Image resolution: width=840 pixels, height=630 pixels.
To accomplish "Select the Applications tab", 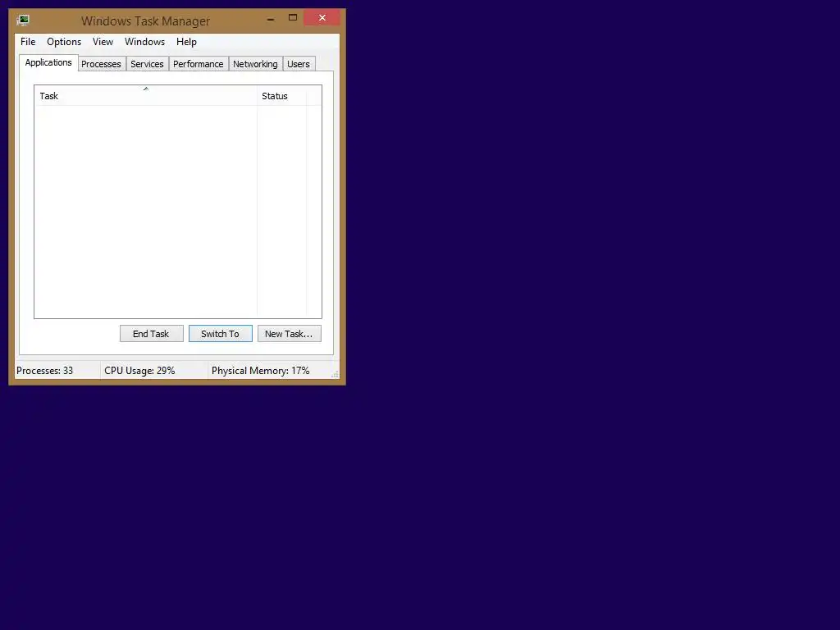I will [x=48, y=62].
